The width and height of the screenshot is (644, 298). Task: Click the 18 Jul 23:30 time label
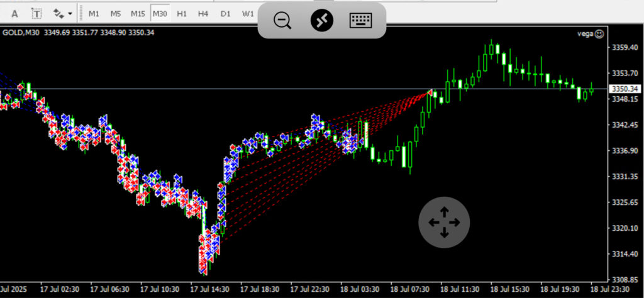point(610,289)
